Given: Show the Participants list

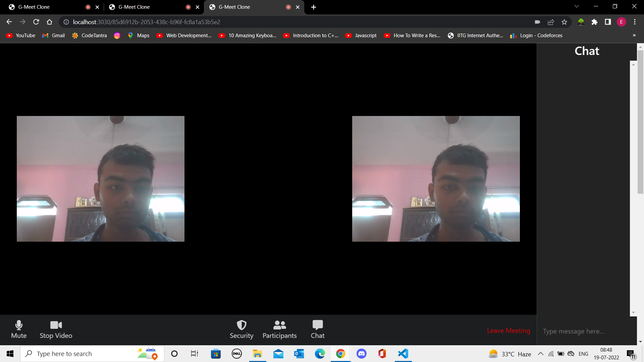Looking at the screenshot, I should 279,329.
